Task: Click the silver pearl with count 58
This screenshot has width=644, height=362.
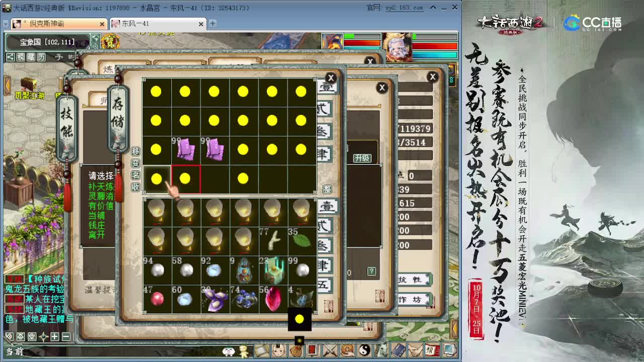Action: tap(185, 270)
